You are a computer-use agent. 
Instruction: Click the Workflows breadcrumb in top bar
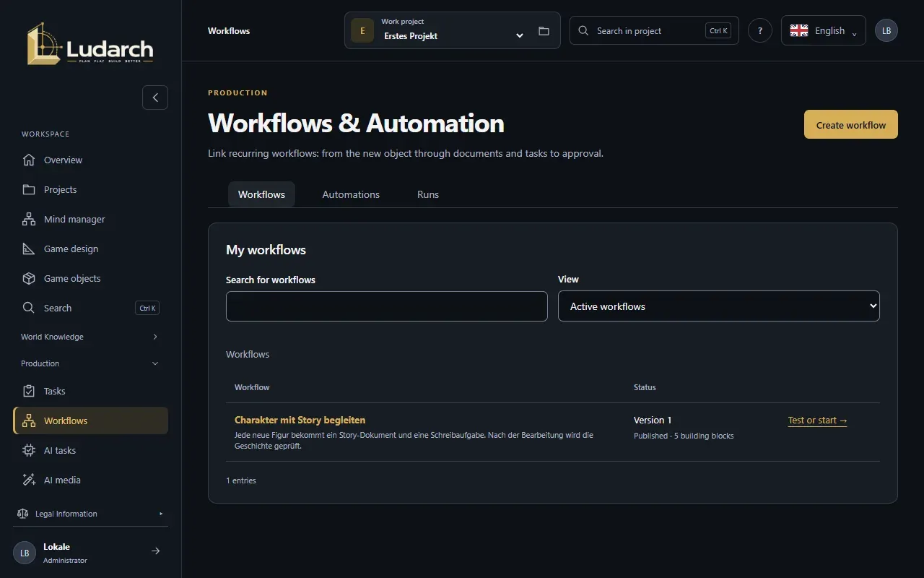[229, 31]
